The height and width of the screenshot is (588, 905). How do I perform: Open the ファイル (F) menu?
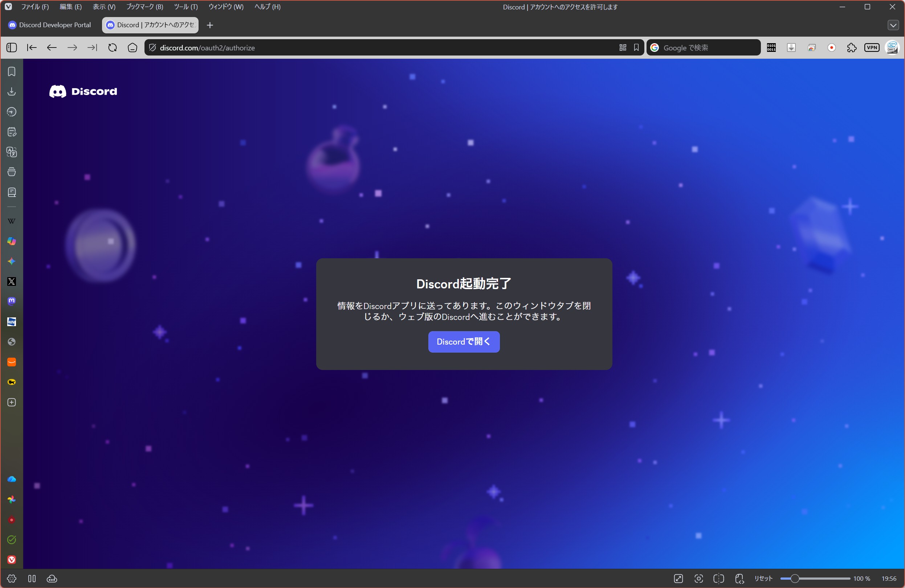35,7
